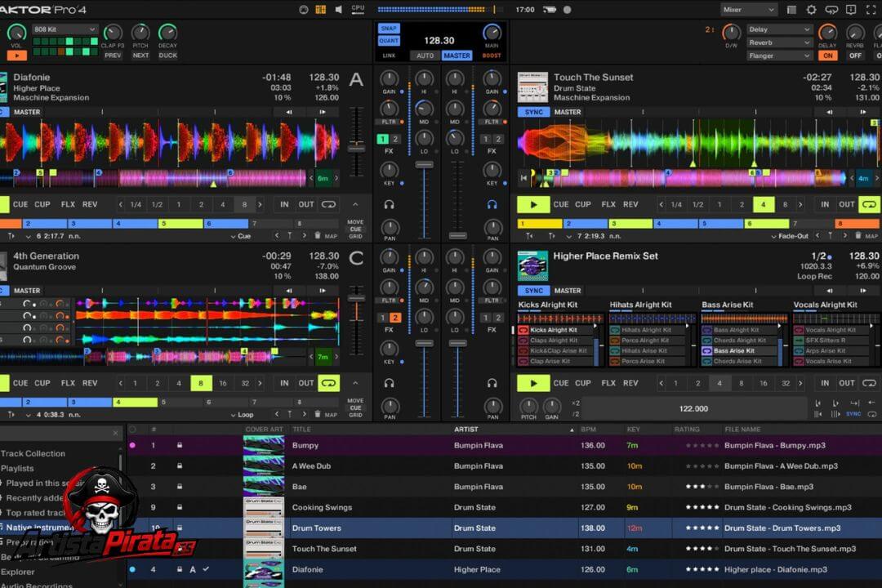Open the Loop cue type dropdown on deck C
Viewport: 882px width, 588px height.
click(242, 415)
